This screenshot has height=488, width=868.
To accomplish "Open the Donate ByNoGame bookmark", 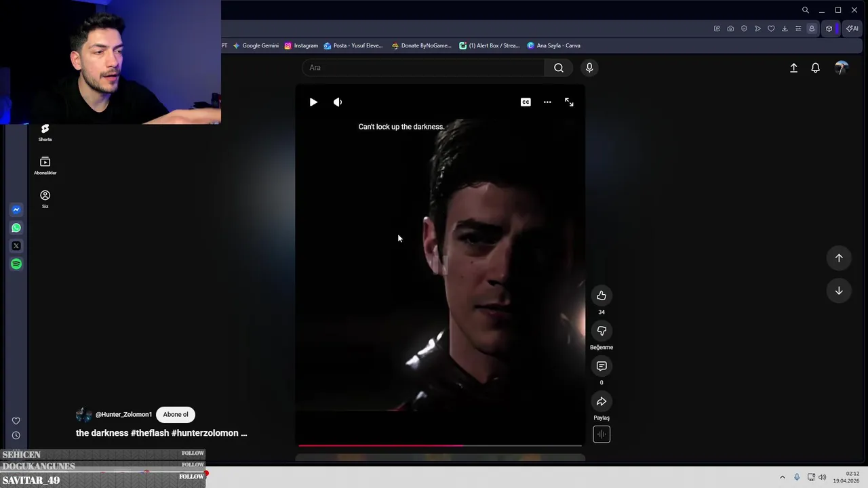I will pyautogui.click(x=421, y=45).
